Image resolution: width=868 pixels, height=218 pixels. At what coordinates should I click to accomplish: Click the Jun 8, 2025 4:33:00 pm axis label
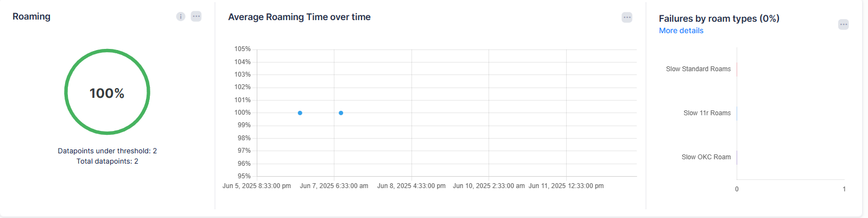pos(411,186)
